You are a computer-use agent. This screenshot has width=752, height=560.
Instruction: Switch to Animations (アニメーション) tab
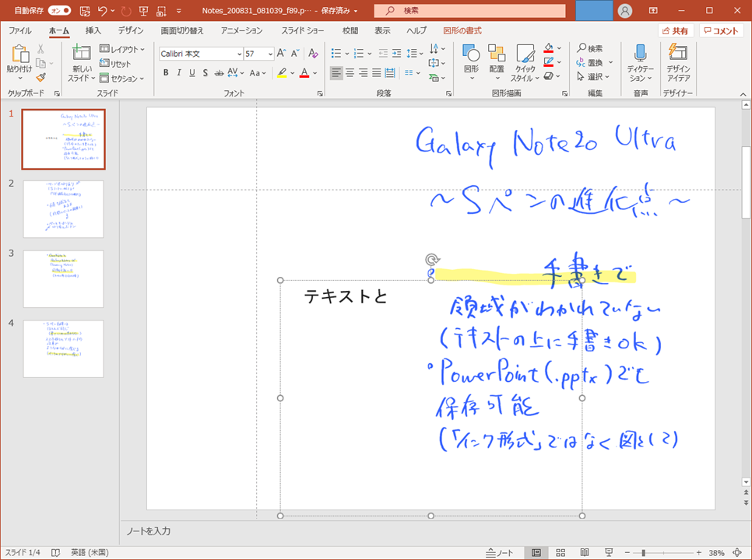[241, 30]
